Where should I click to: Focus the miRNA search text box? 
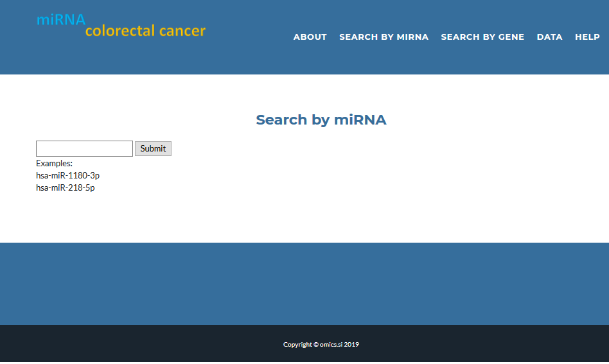click(84, 148)
